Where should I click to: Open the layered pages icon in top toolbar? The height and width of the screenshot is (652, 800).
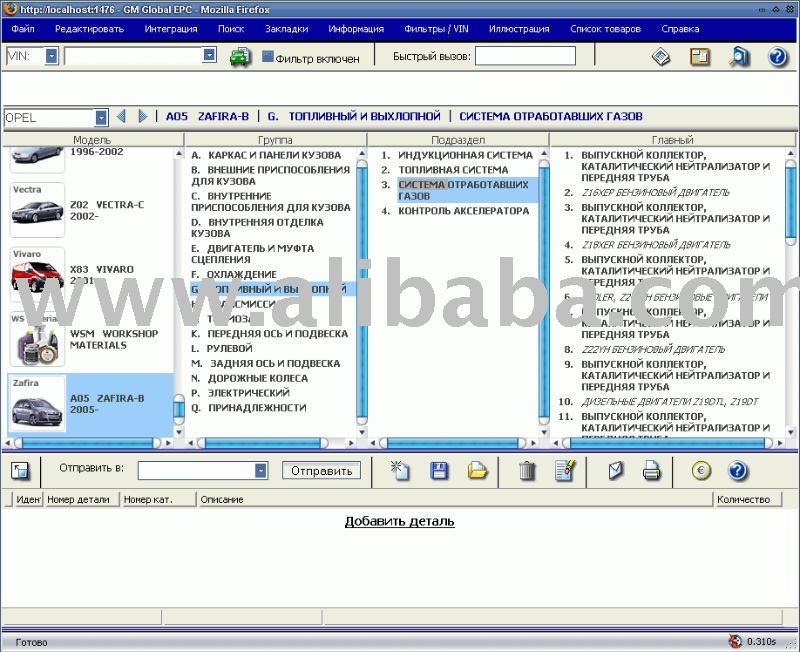[x=661, y=56]
